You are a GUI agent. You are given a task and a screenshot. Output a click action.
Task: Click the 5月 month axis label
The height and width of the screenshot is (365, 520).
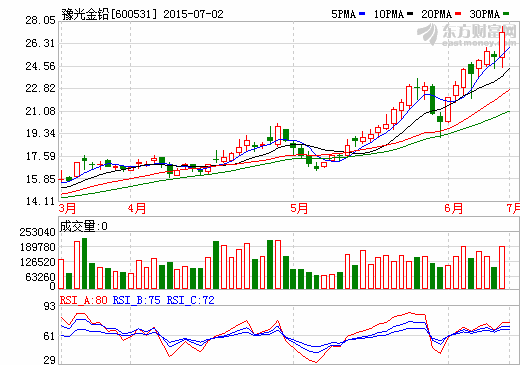point(299,208)
